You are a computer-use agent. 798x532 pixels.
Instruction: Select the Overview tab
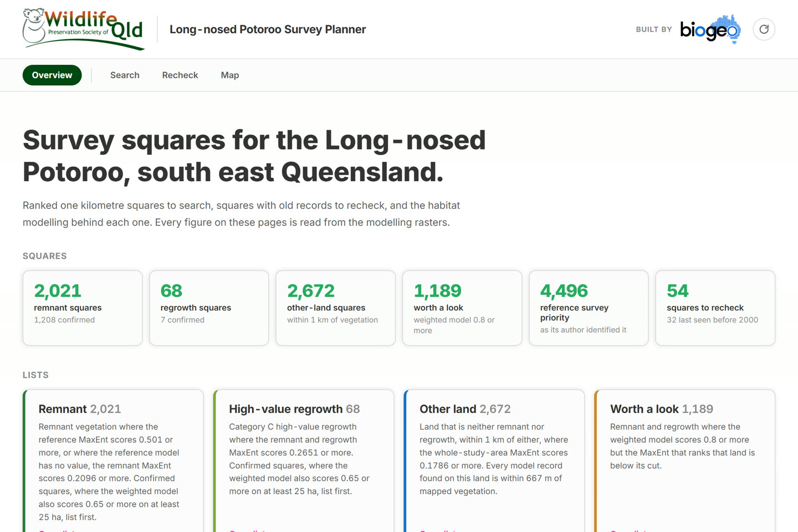coord(52,75)
